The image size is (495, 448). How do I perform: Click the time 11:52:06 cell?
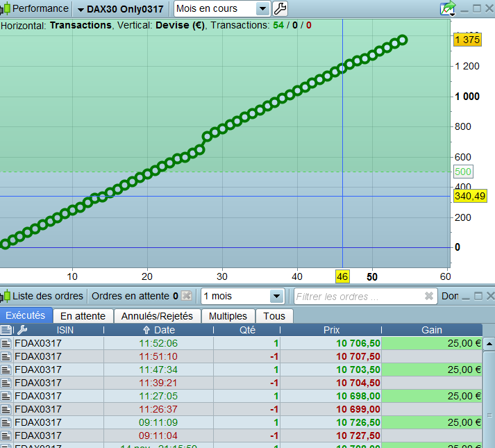(158, 343)
